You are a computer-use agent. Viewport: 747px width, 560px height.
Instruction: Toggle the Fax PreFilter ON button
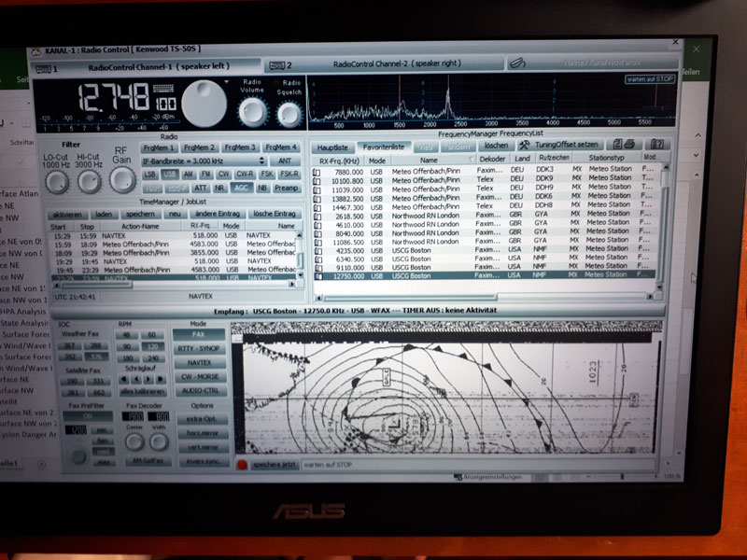coord(87,416)
